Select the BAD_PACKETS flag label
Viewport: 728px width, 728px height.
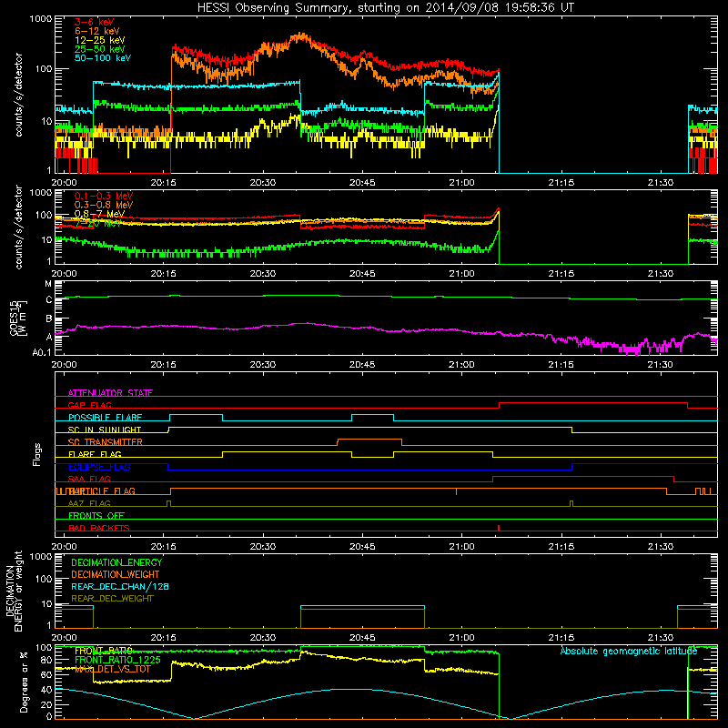coord(99,528)
